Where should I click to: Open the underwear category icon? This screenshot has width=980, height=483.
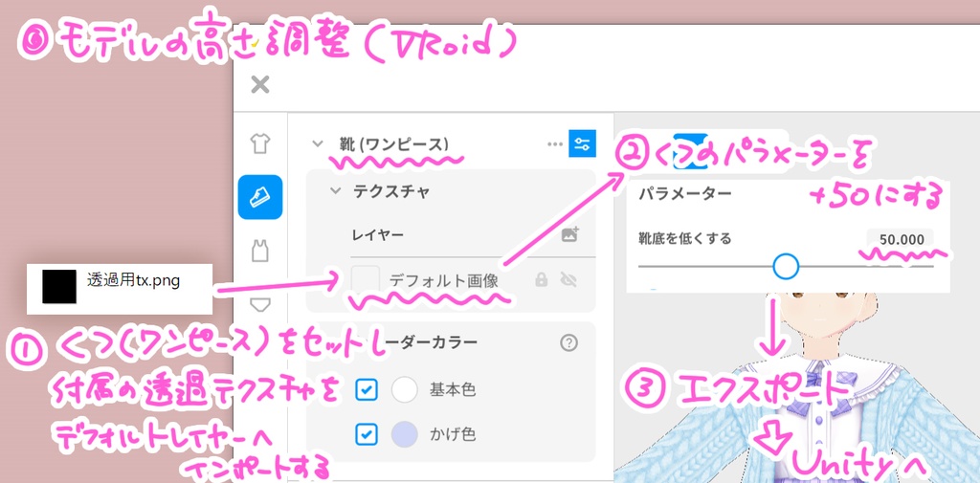pyautogui.click(x=260, y=305)
